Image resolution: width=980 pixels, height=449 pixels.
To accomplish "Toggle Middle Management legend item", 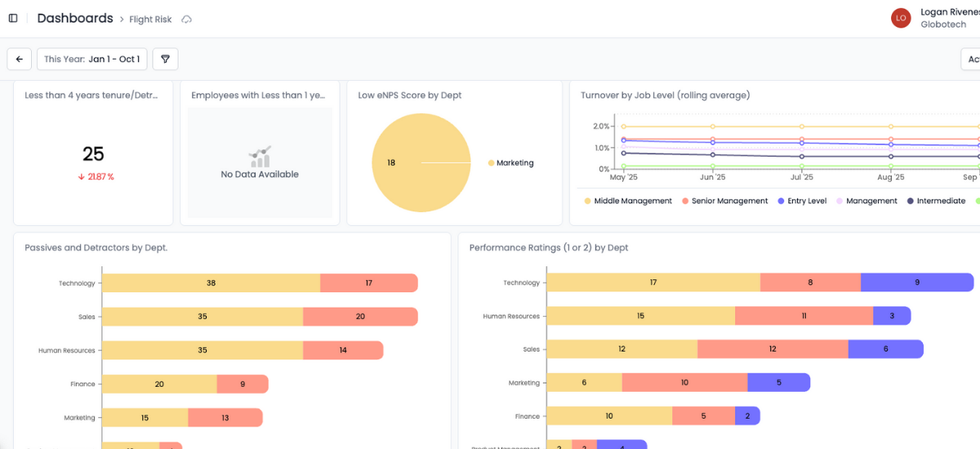I will coord(628,201).
